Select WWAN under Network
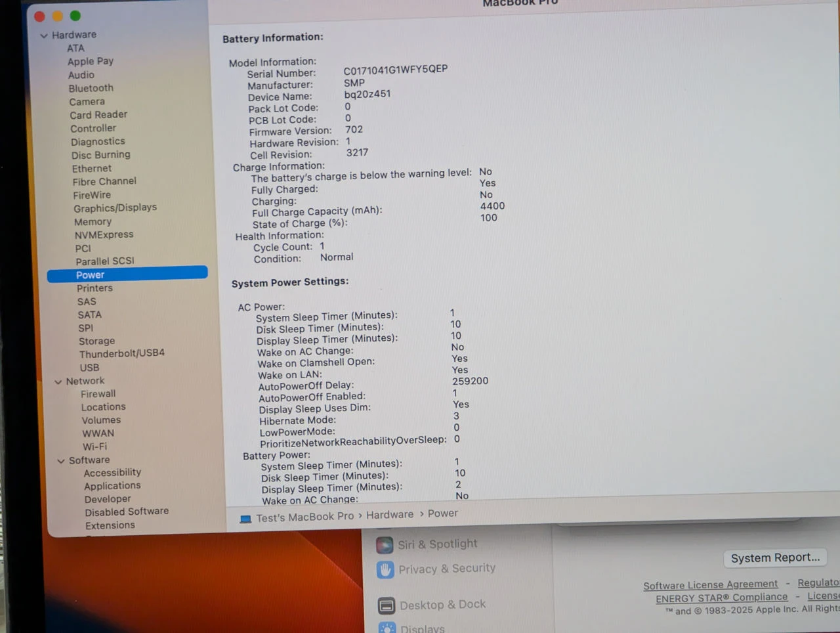The image size is (840, 633). coord(98,433)
